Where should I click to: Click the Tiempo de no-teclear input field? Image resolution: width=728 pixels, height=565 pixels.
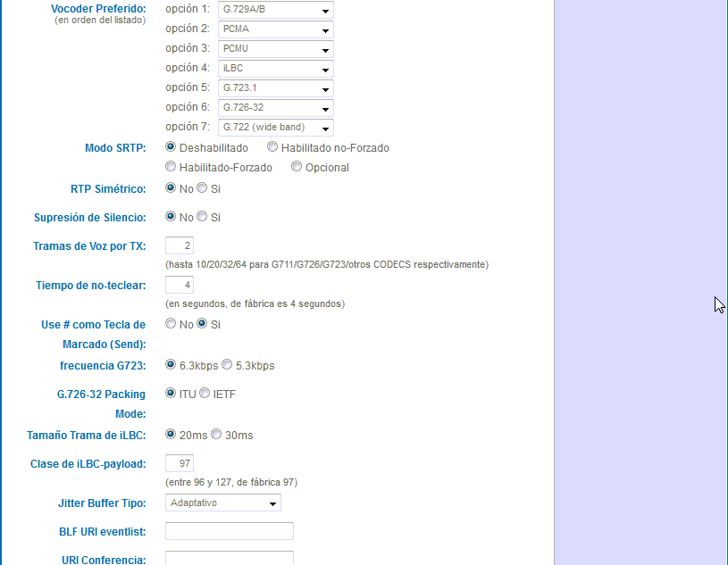179,284
